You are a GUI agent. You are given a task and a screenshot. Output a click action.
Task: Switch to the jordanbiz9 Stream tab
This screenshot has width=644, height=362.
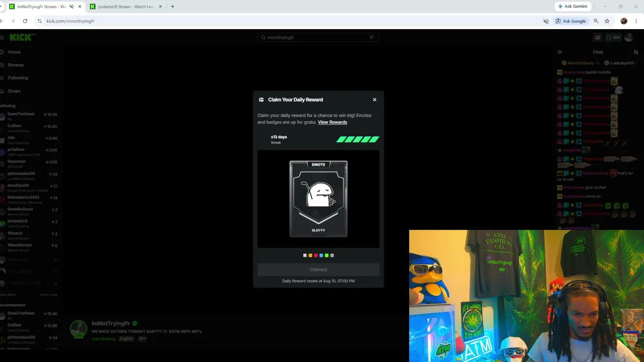(125, 7)
